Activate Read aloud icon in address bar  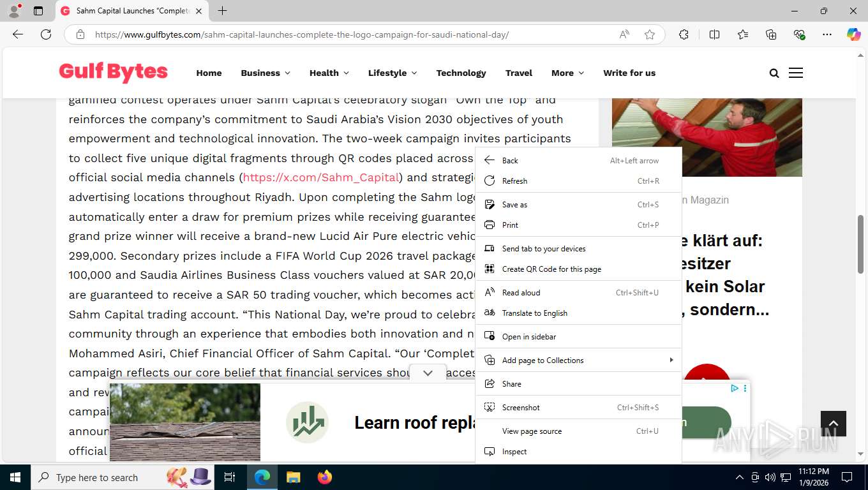click(x=624, y=34)
